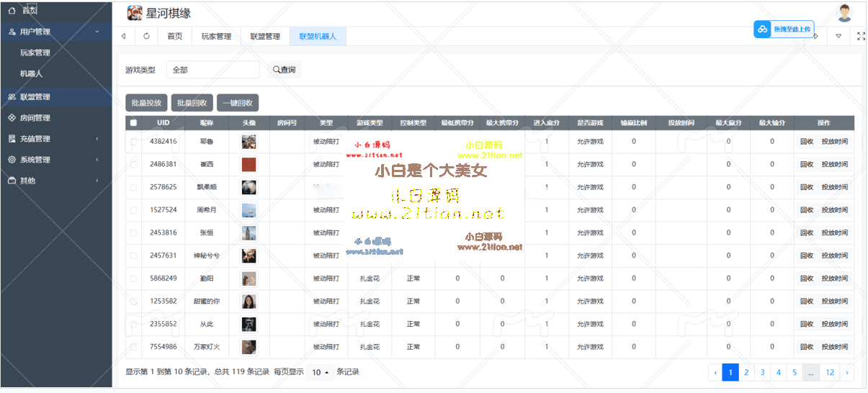Go to page 3 in pagination
Screen dimensions: 868x393
(762, 372)
